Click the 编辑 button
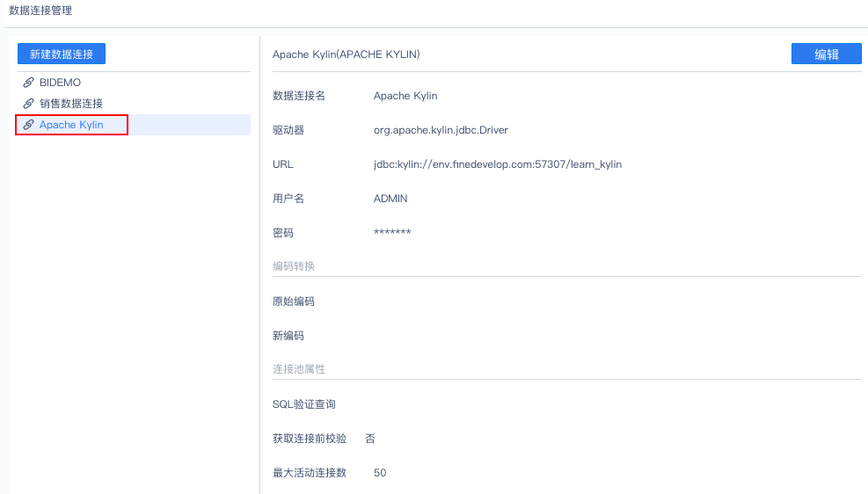 coord(826,54)
